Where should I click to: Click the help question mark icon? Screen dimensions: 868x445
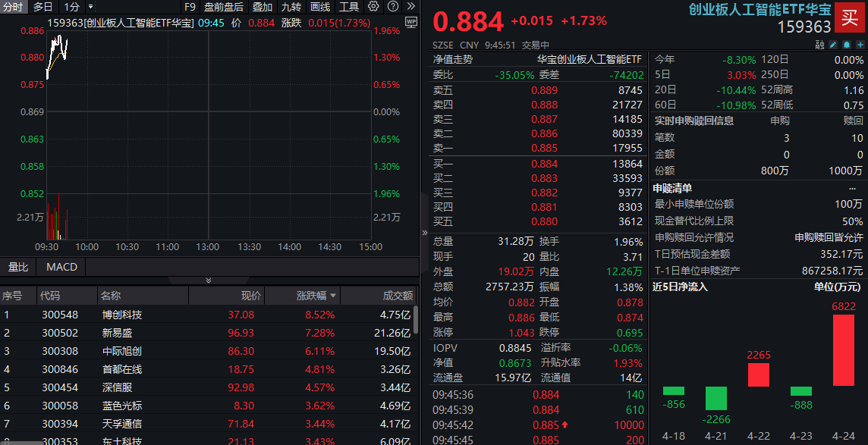coord(392,7)
